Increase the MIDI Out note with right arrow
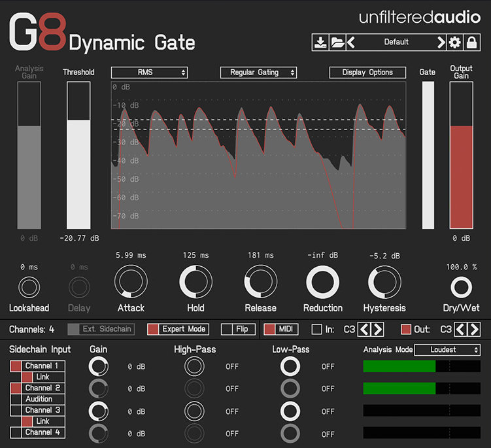491x448 pixels. 474,329
